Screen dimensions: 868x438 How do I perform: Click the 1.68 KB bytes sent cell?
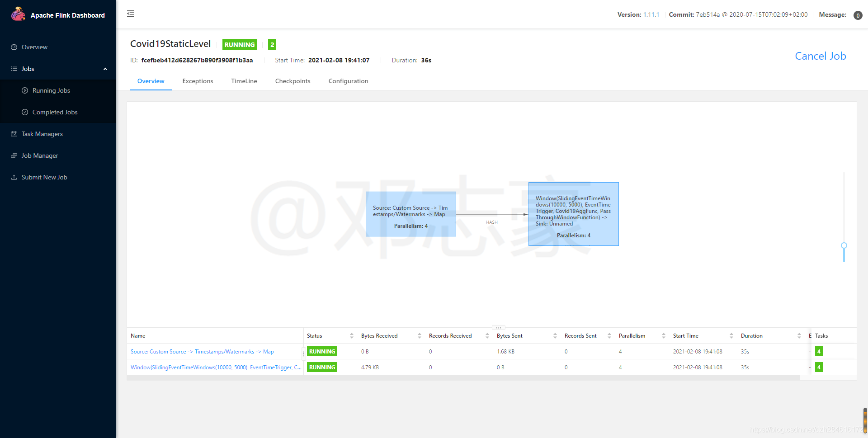pyautogui.click(x=505, y=352)
